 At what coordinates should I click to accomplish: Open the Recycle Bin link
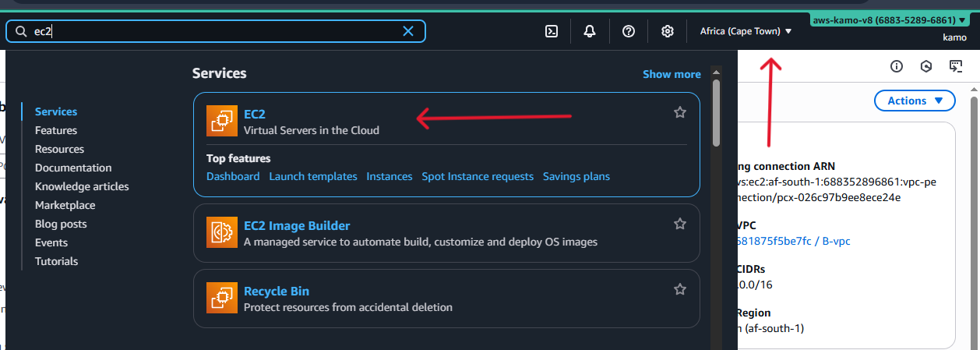(x=277, y=291)
